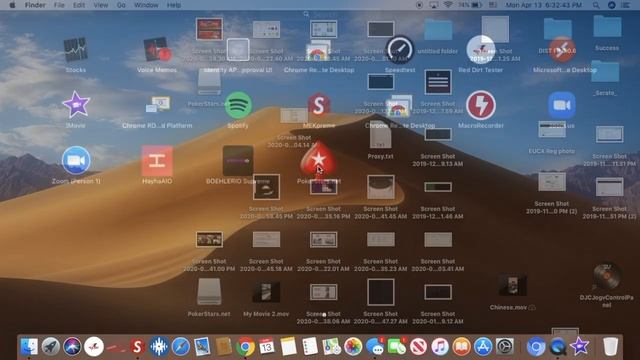Open the Edit menu

(x=79, y=5)
